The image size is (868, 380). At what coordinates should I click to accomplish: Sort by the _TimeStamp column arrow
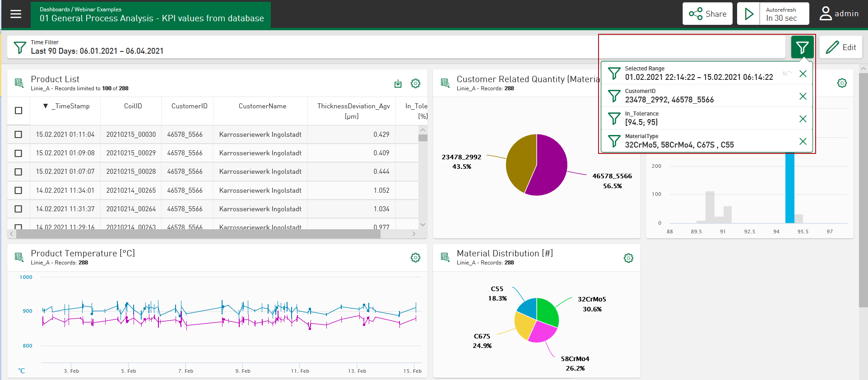46,106
